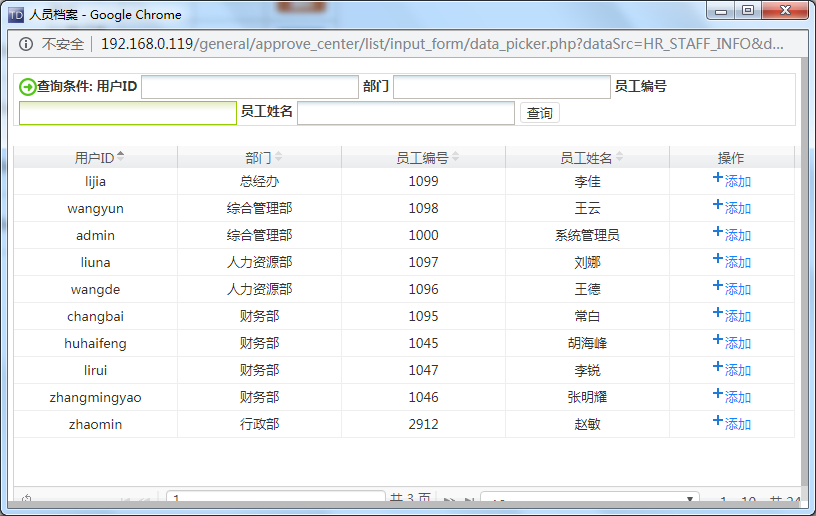This screenshot has width=816, height=516.
Task: Focus the 用户ID search input field
Action: pos(249,87)
